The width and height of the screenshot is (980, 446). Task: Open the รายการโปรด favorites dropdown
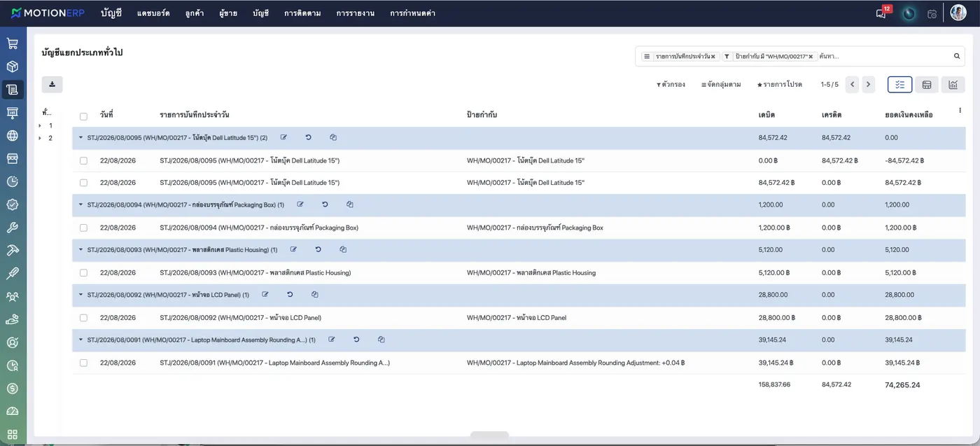tap(779, 85)
